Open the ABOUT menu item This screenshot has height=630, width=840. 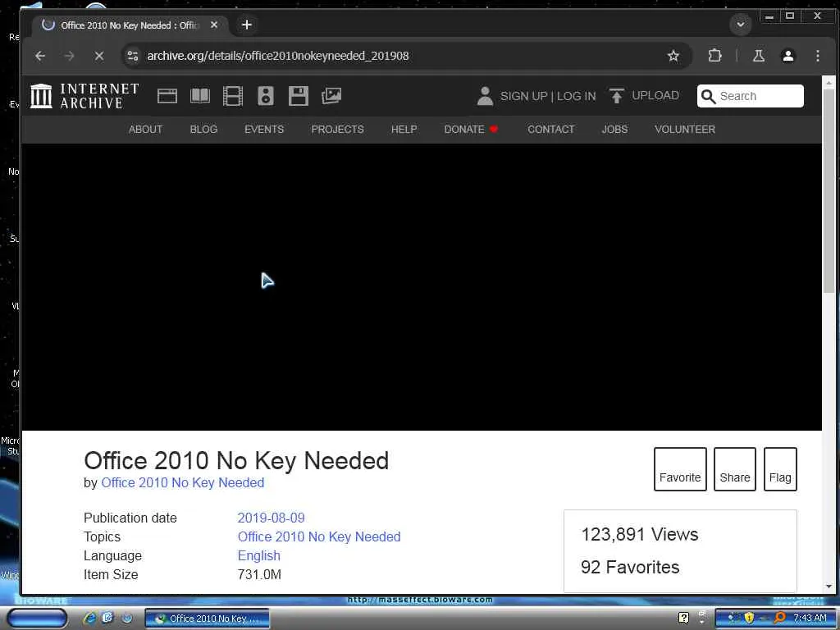pos(145,129)
